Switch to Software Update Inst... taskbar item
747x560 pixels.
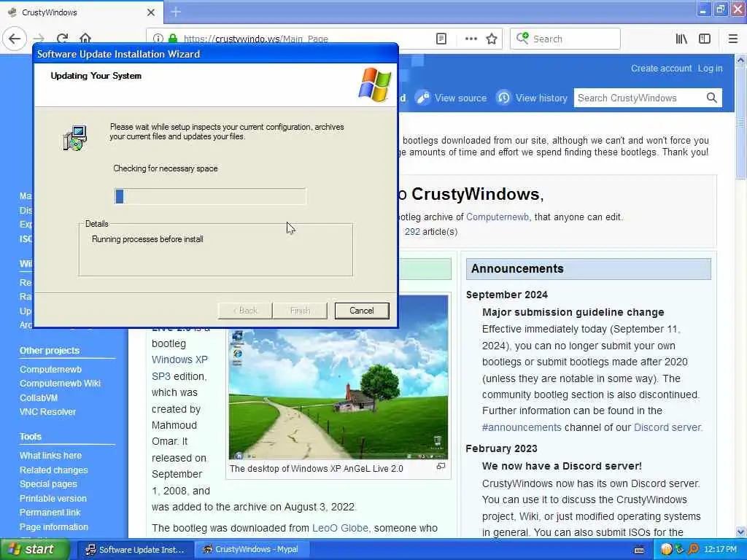135,550
